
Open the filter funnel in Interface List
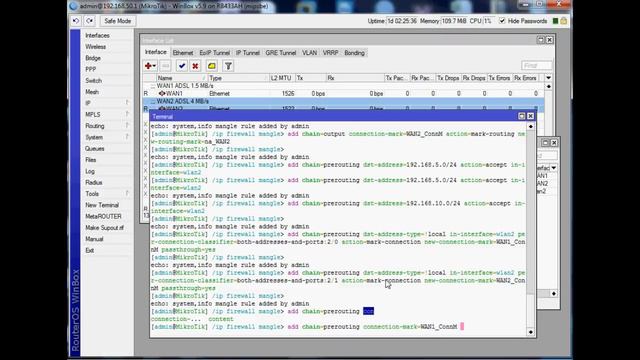228,66
